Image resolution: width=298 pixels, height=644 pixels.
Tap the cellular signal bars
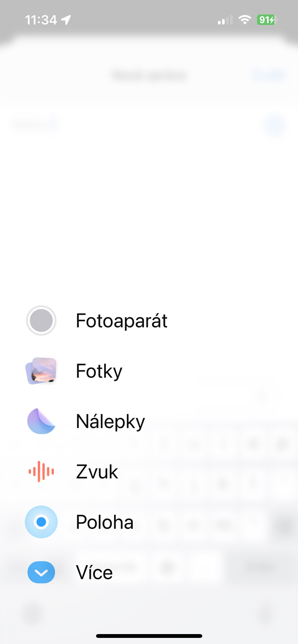point(225,20)
